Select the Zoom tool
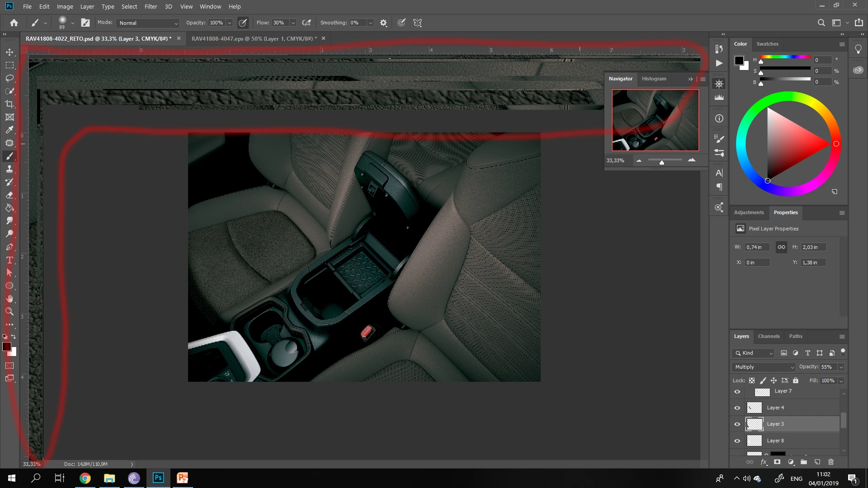 pos(9,311)
